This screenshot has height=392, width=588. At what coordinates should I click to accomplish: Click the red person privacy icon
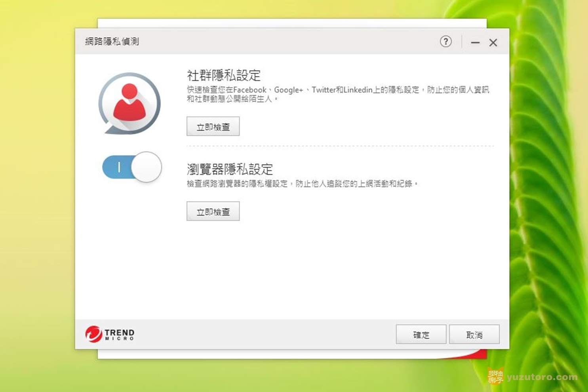tap(129, 103)
